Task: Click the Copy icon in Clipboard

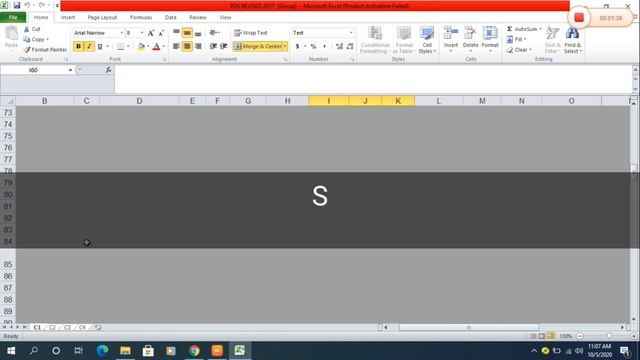Action: pos(27,39)
